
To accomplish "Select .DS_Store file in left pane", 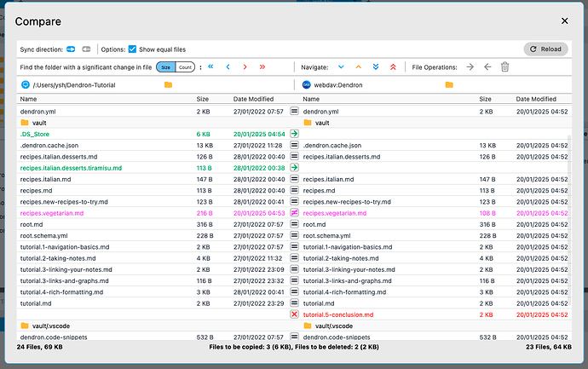I will (x=34, y=134).
